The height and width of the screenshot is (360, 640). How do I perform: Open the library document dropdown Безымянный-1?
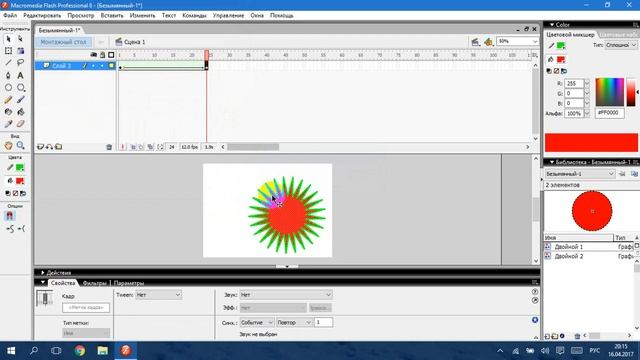580,174
